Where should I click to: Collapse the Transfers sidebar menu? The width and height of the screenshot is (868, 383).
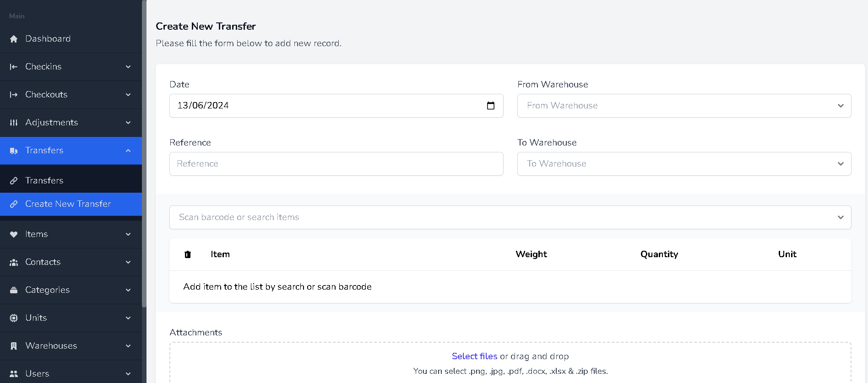tap(128, 151)
